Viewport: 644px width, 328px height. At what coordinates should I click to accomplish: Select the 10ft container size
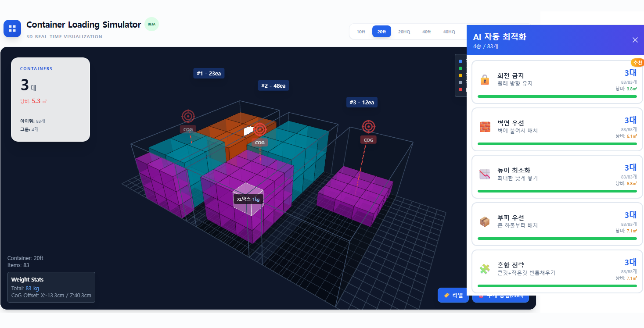(361, 32)
